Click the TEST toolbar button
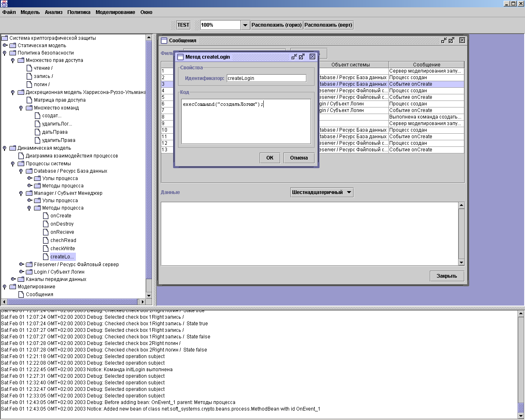The height and width of the screenshot is (420, 525). click(x=183, y=25)
